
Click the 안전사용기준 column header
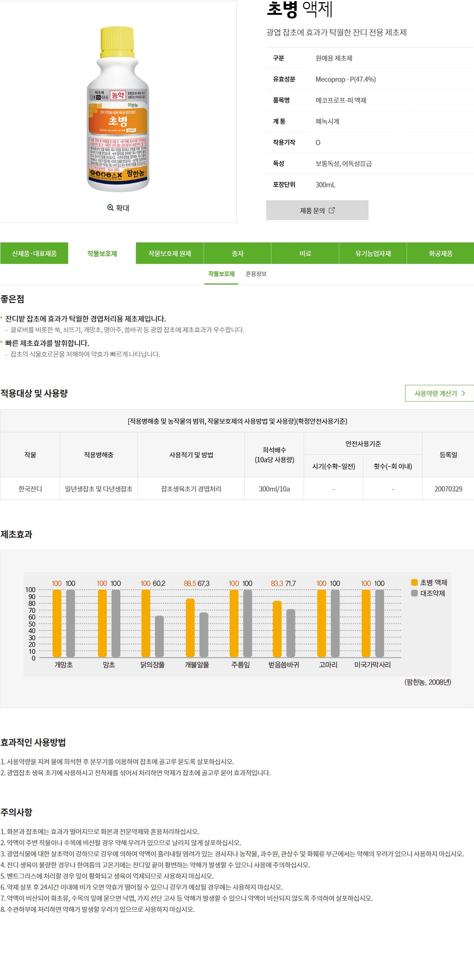(363, 444)
